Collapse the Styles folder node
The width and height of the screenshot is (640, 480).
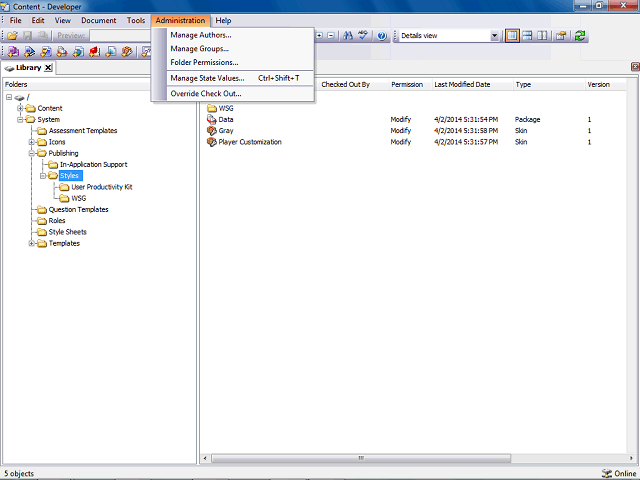pos(43,176)
